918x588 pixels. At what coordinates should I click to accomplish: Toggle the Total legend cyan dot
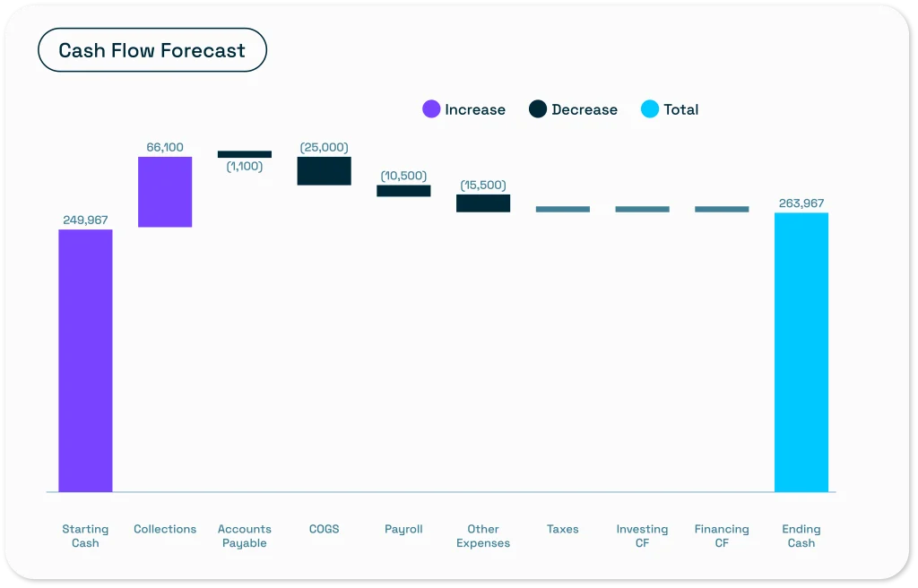[x=650, y=109]
